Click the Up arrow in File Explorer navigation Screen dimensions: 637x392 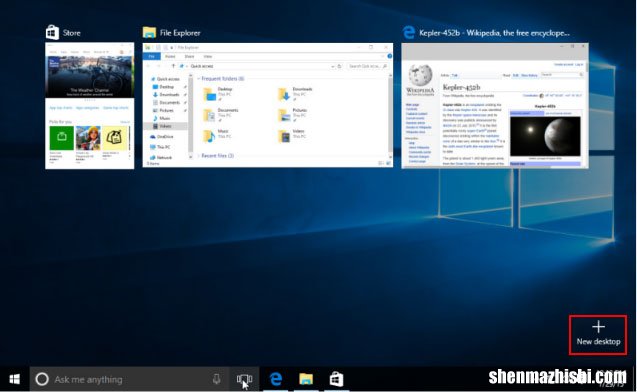point(173,66)
